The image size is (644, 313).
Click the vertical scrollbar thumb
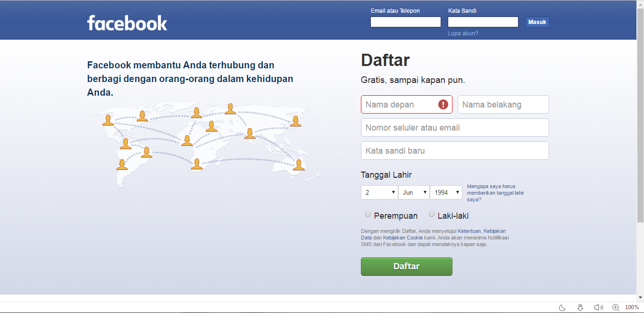point(640,115)
